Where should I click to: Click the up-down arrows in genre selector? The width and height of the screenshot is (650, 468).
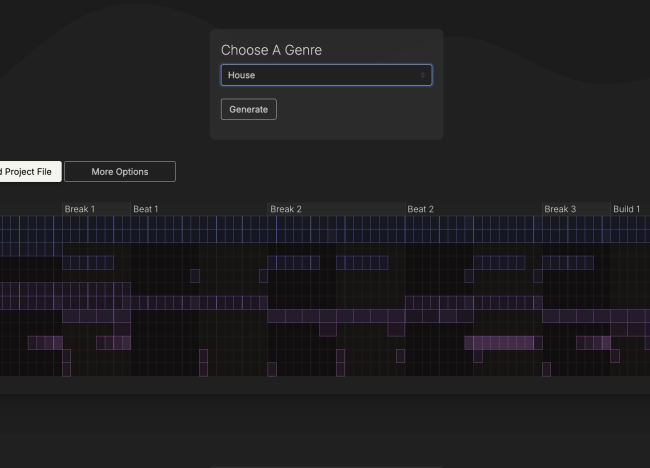[x=423, y=75]
